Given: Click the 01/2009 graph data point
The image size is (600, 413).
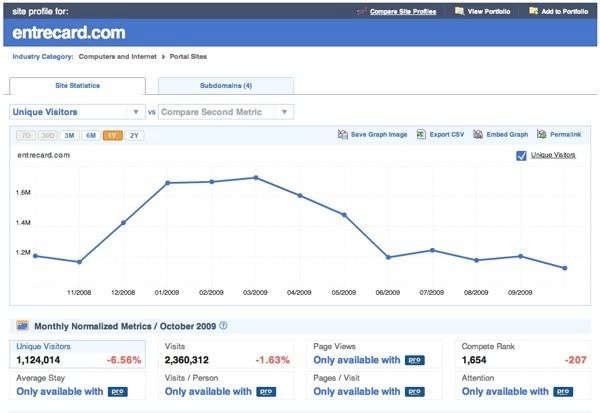Looking at the screenshot, I should 168,183.
